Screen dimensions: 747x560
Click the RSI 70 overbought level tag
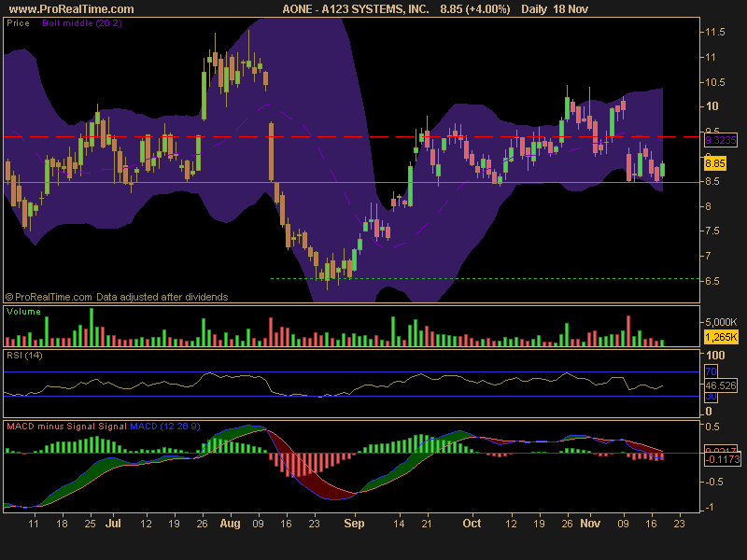[711, 371]
